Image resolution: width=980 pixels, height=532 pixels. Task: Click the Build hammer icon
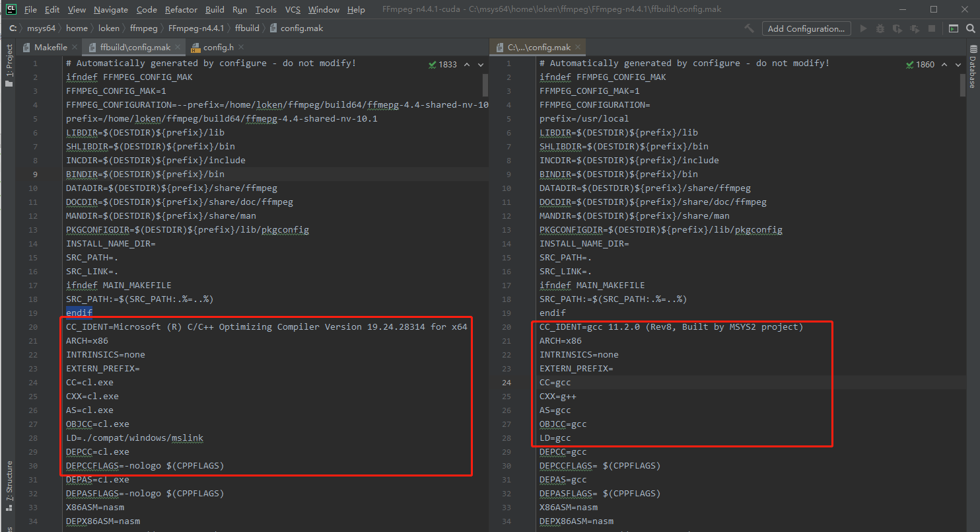pyautogui.click(x=749, y=28)
